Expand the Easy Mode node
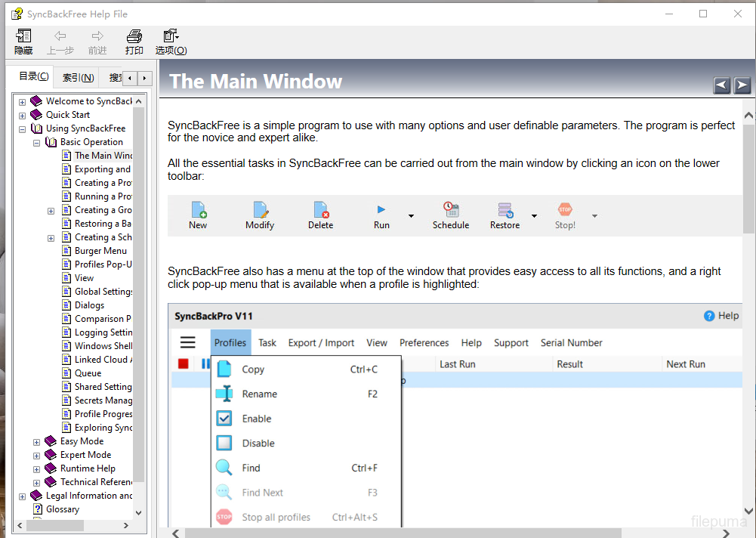Image resolution: width=756 pixels, height=538 pixels. (x=37, y=442)
